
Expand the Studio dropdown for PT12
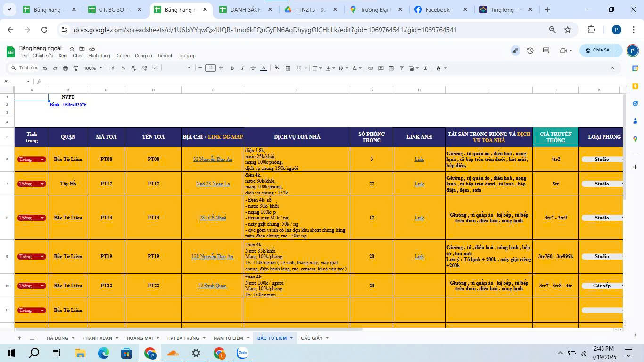[x=602, y=184]
